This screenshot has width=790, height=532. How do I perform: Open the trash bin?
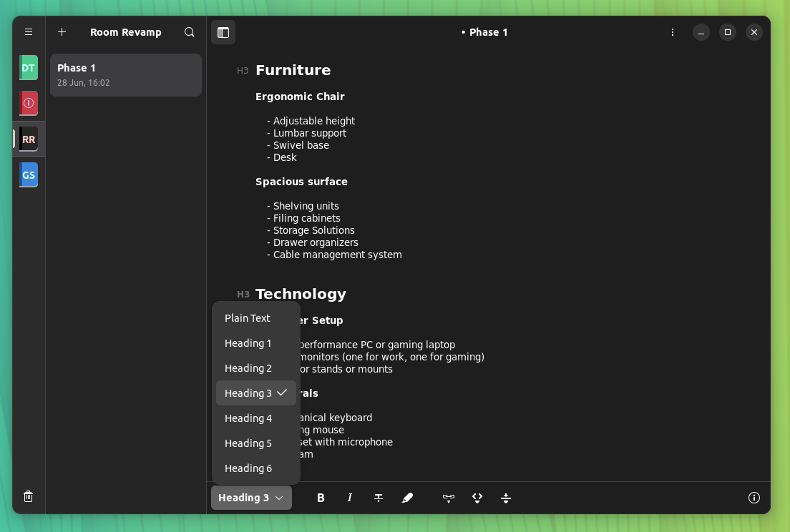click(x=28, y=497)
